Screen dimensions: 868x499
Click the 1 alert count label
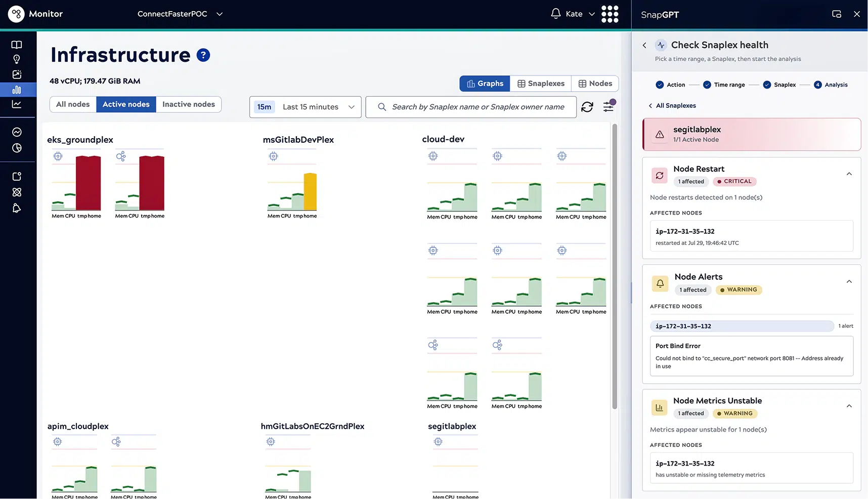click(846, 326)
